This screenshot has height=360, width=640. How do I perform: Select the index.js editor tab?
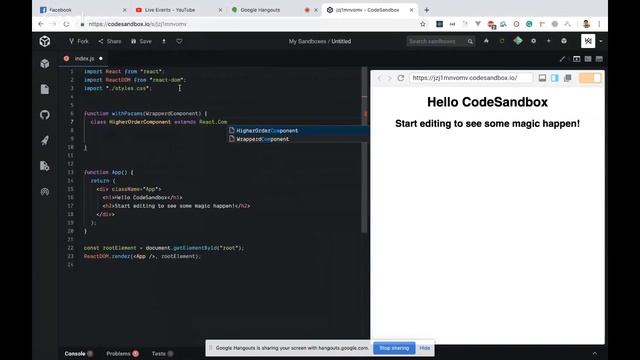pyautogui.click(x=84, y=58)
